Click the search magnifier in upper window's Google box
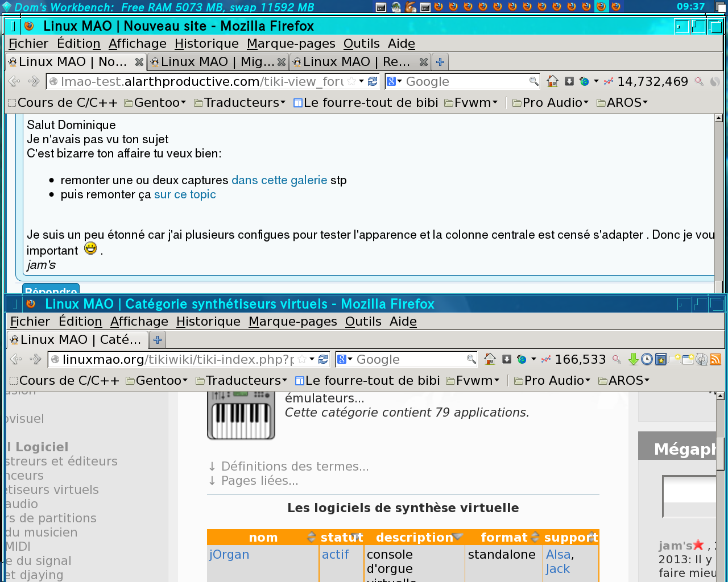Screen dimensions: 728x582 (x=533, y=82)
